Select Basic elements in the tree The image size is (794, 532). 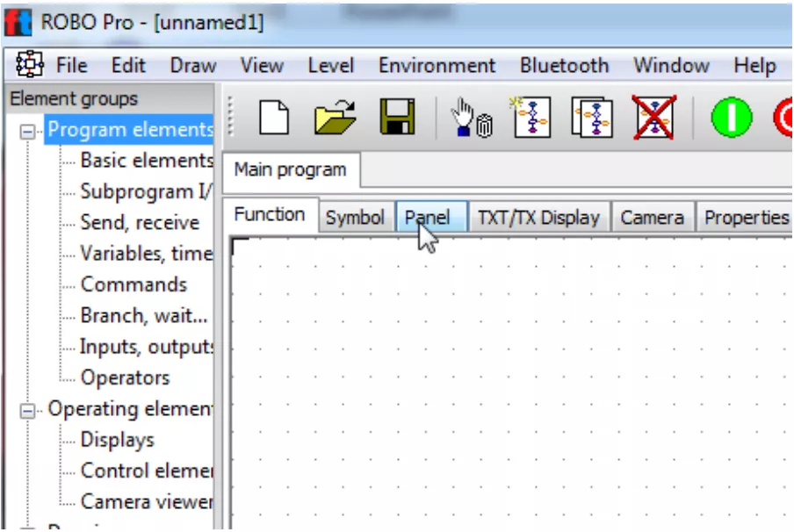click(147, 161)
